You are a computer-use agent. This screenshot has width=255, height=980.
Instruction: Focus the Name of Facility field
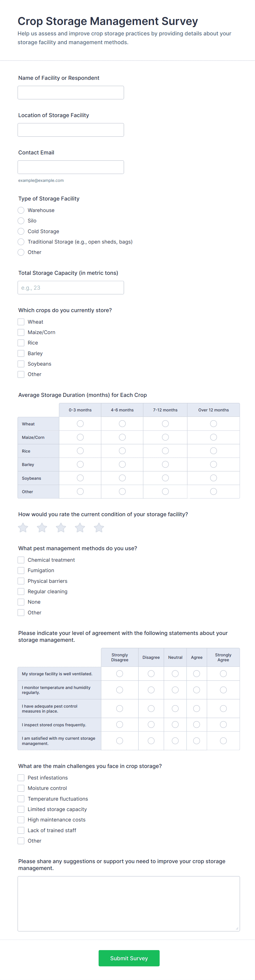point(71,93)
